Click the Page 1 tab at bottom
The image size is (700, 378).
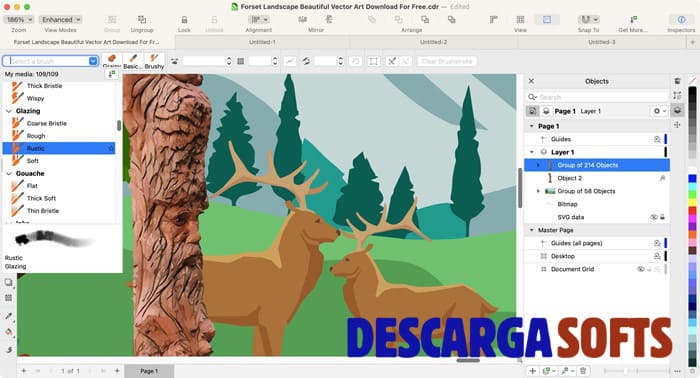[x=149, y=371]
